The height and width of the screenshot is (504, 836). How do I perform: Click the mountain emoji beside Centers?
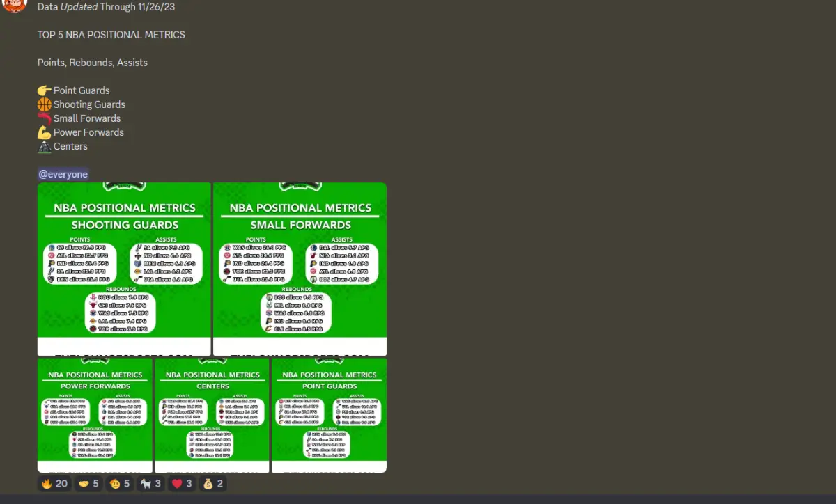coord(43,146)
